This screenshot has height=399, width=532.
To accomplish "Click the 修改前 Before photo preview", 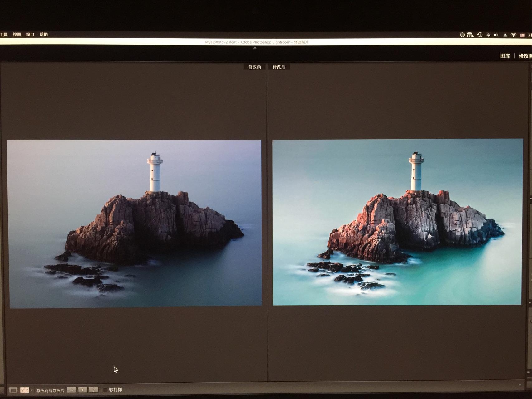I will (x=135, y=224).
